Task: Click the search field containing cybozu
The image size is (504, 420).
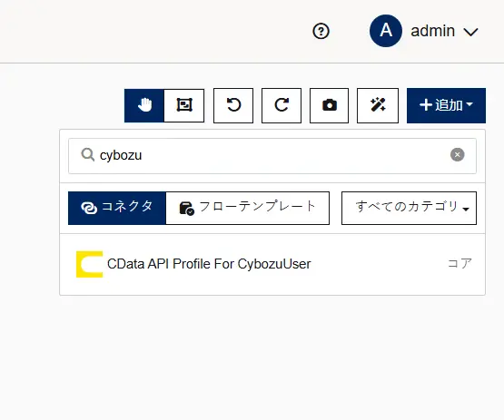Action: tap(272, 156)
